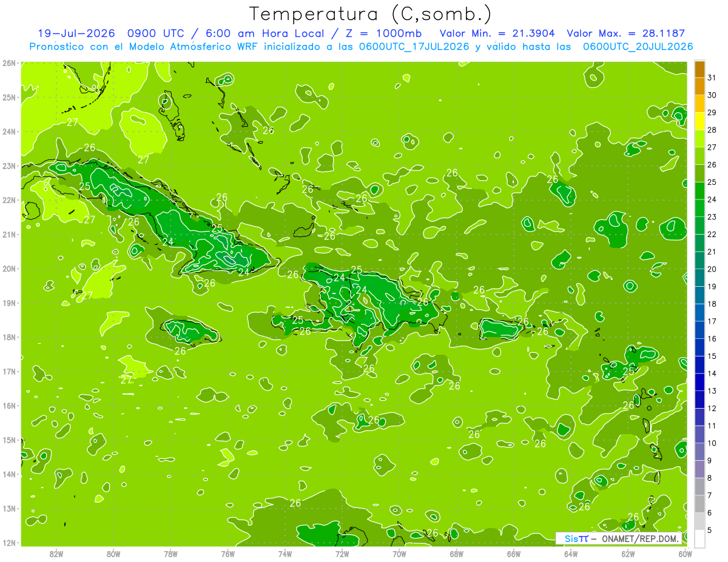Click color scale label 12
728x562 pixels.
[712, 408]
